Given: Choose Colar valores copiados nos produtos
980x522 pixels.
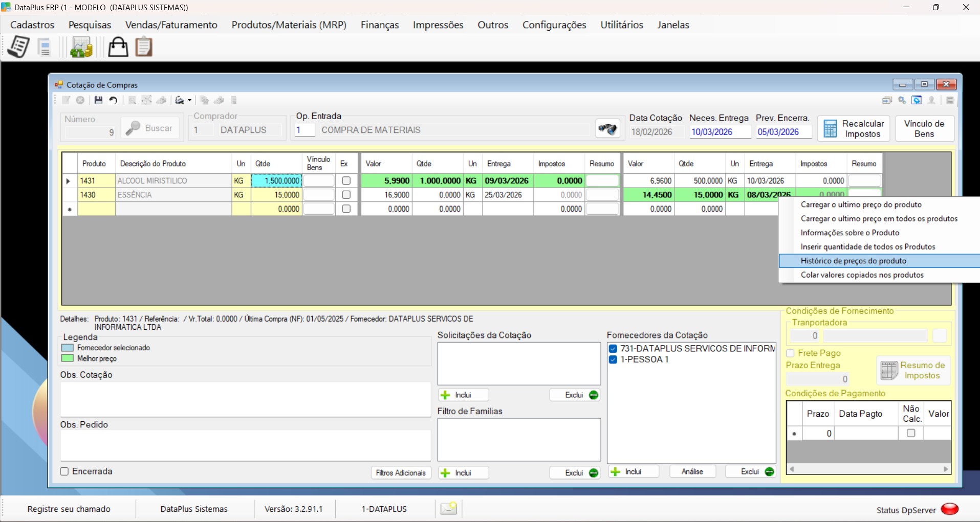Looking at the screenshot, I should pos(879,275).
